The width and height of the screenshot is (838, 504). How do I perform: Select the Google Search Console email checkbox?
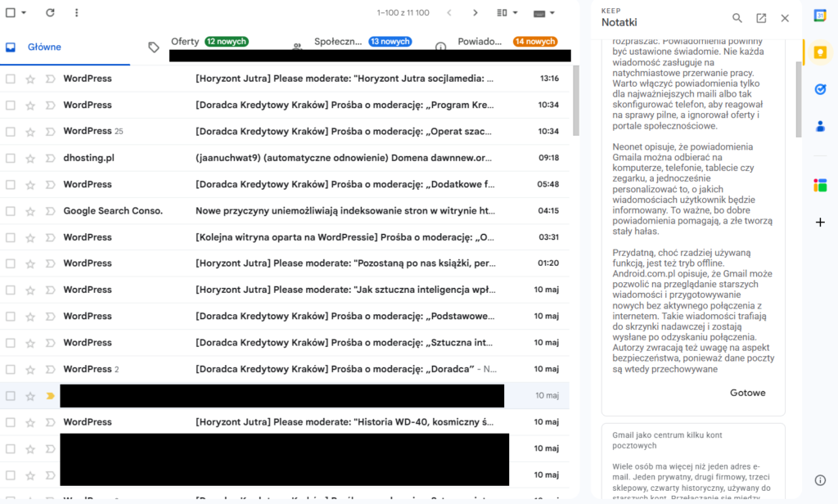point(10,211)
